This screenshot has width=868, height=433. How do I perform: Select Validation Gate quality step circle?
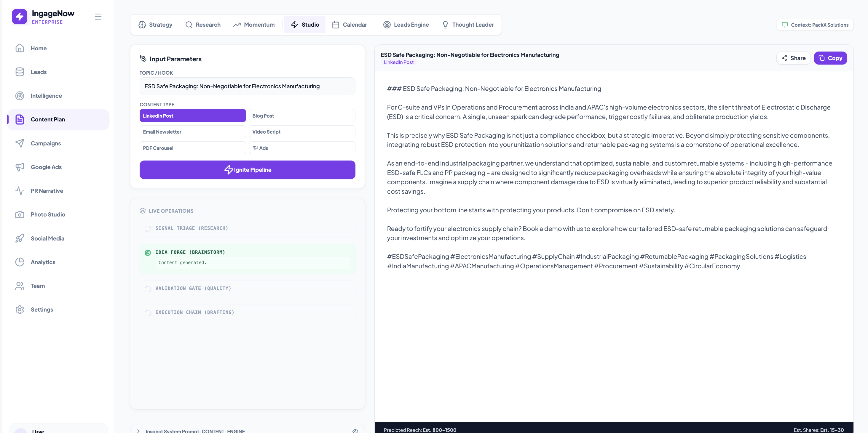[x=148, y=289]
